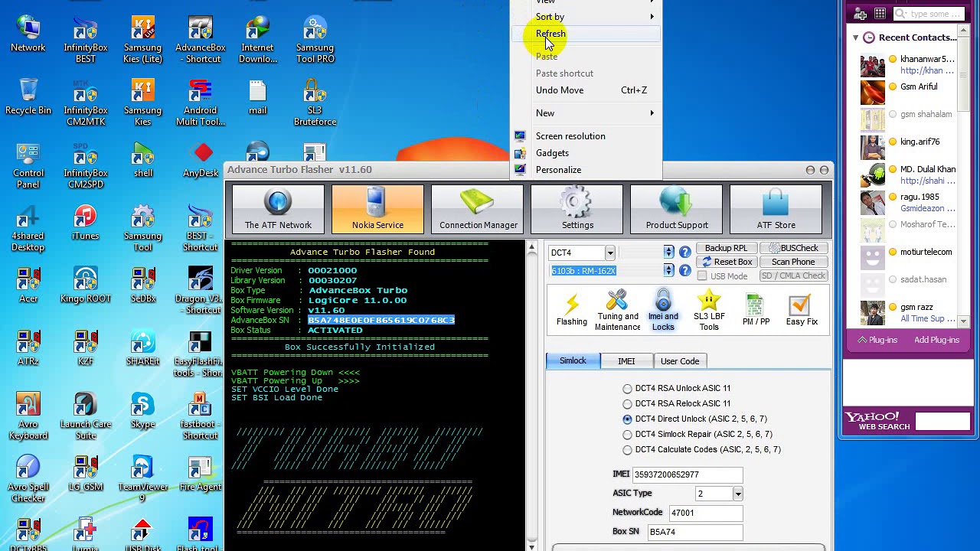Screen dimensions: 980x551
Task: Open Screen resolution from the context menu
Action: 586,136
